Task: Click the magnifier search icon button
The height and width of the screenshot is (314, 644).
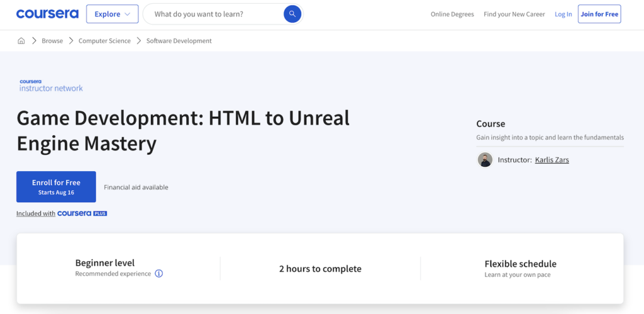Action: [292, 14]
